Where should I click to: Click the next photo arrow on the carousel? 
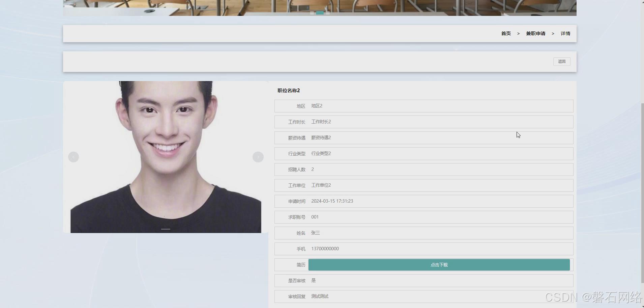pos(258,157)
